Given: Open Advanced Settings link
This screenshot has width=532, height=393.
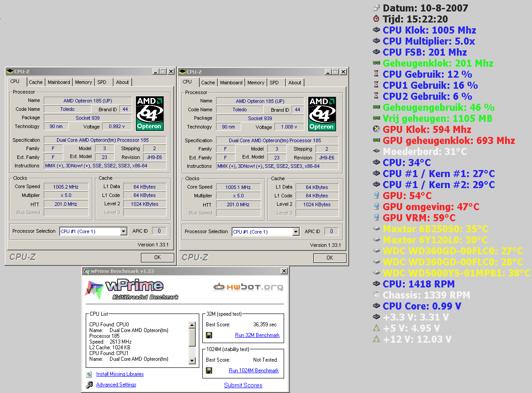Looking at the screenshot, I should pos(116,385).
